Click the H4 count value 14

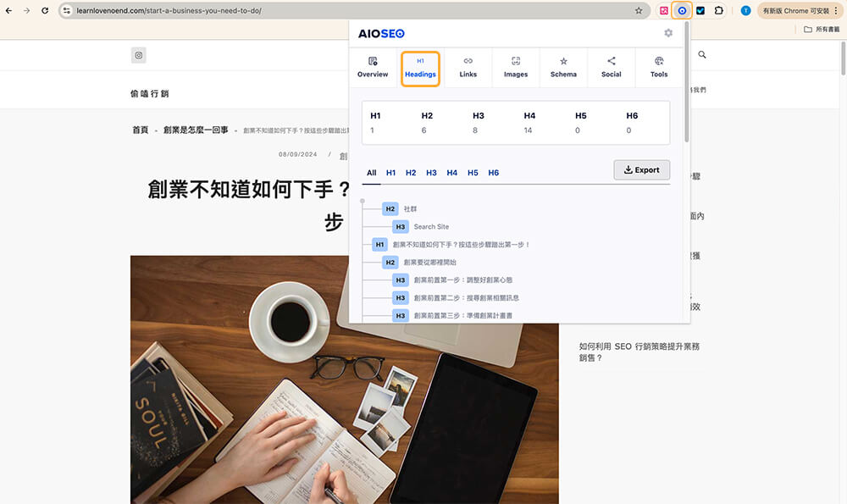pos(528,130)
